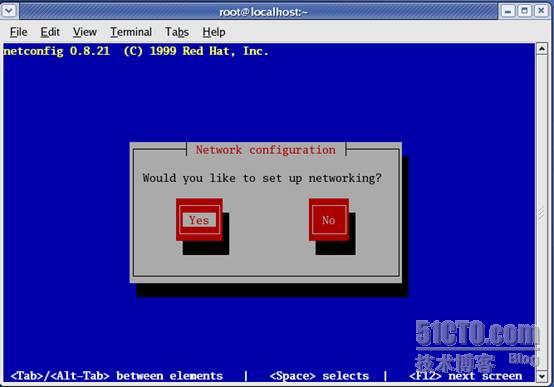Open the Help menu
Image resolution: width=554 pixels, height=387 pixels.
[x=214, y=32]
